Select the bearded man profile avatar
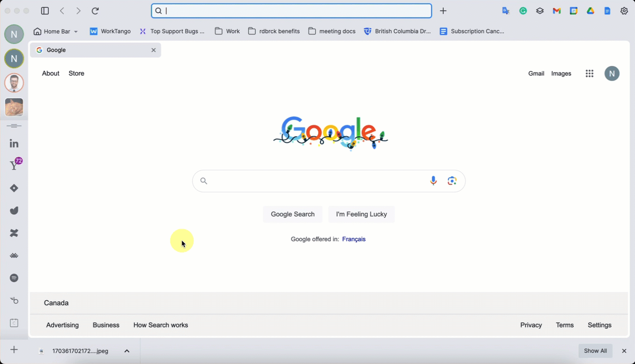This screenshot has width=635, height=364. pyautogui.click(x=14, y=83)
